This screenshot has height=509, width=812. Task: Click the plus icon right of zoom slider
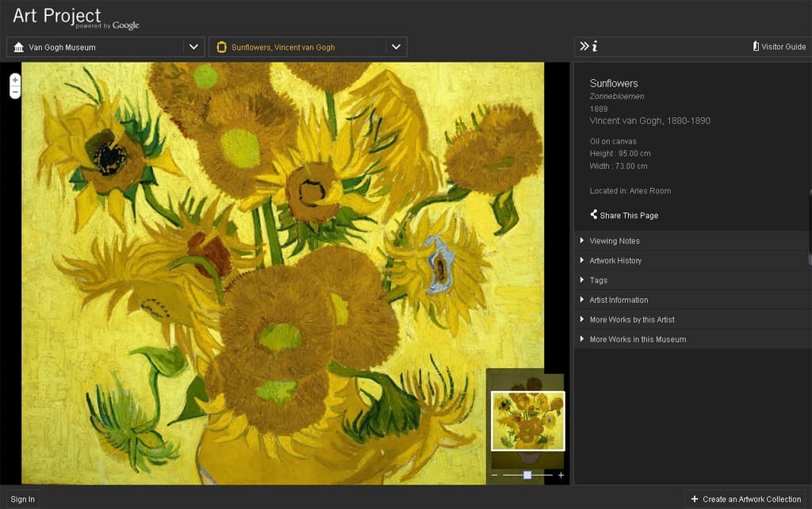click(561, 475)
